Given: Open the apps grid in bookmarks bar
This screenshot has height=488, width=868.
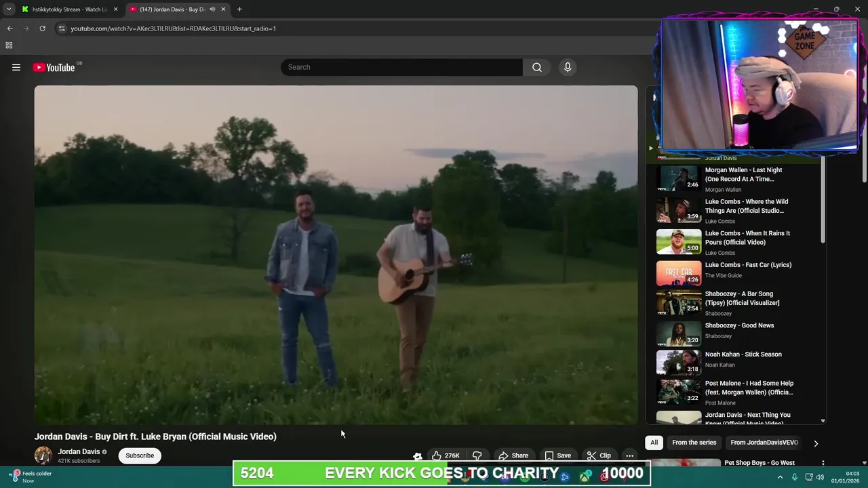Looking at the screenshot, I should (x=9, y=45).
